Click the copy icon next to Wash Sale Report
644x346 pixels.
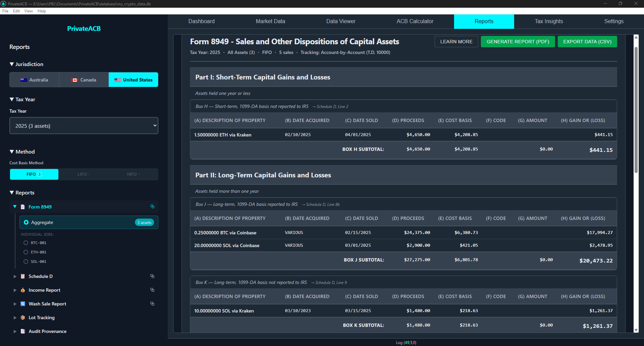coord(152,303)
